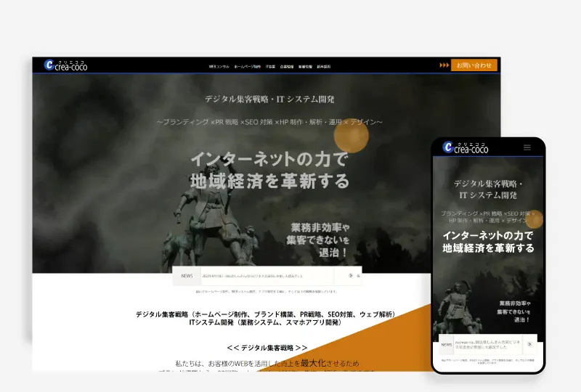Click the desktop NEWS headline link
This screenshot has width=581, height=392.
tap(252, 276)
